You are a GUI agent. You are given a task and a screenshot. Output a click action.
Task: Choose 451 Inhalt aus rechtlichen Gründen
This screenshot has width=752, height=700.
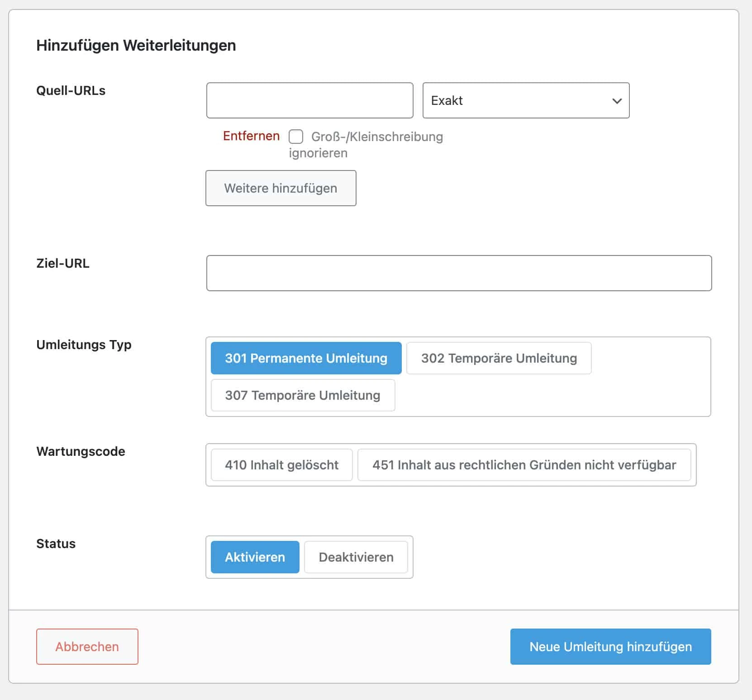[524, 465]
